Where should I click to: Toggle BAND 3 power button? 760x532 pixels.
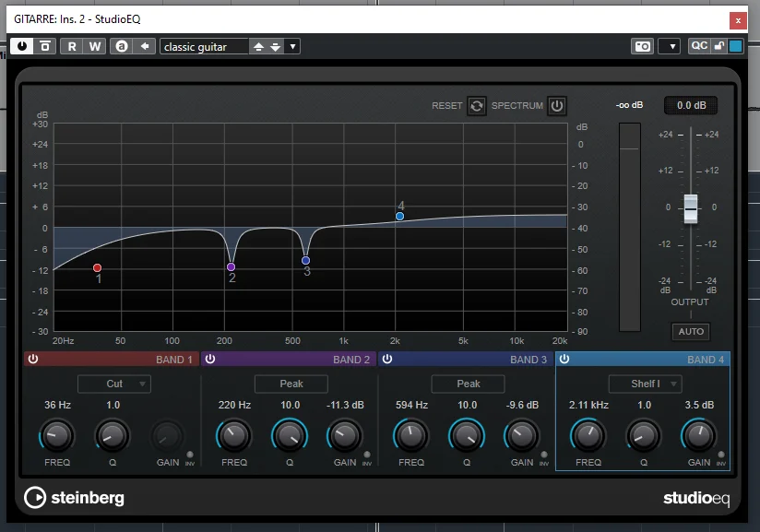point(386,359)
